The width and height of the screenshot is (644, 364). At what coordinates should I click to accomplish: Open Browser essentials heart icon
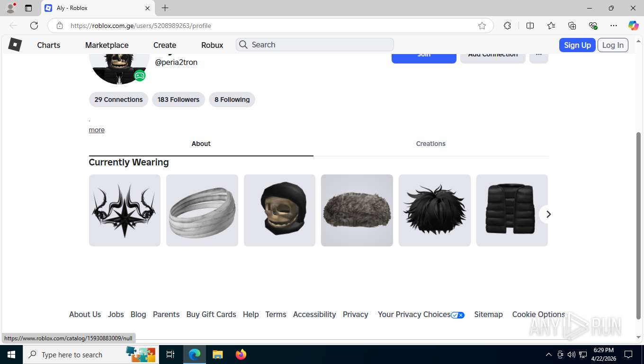(x=593, y=26)
